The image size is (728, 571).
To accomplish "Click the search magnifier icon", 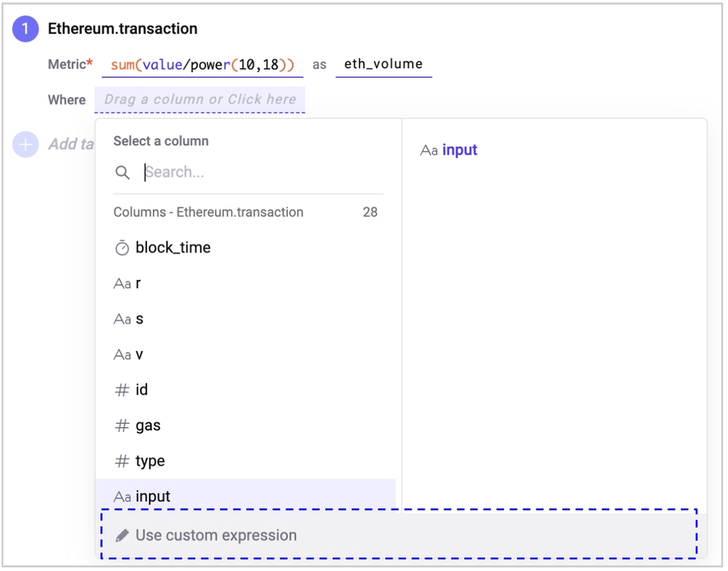I will point(123,172).
